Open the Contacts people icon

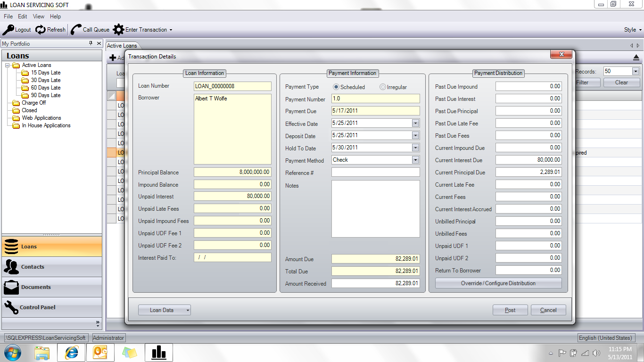(11, 267)
